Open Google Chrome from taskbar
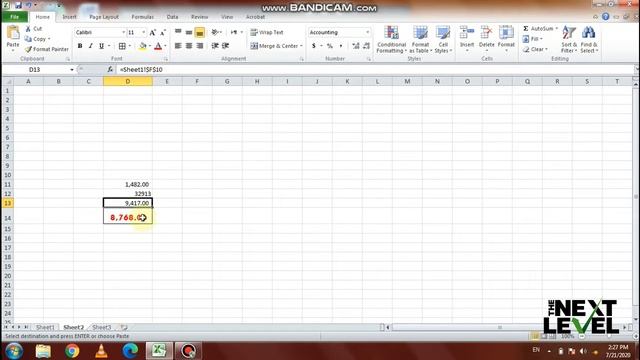 [x=72, y=351]
